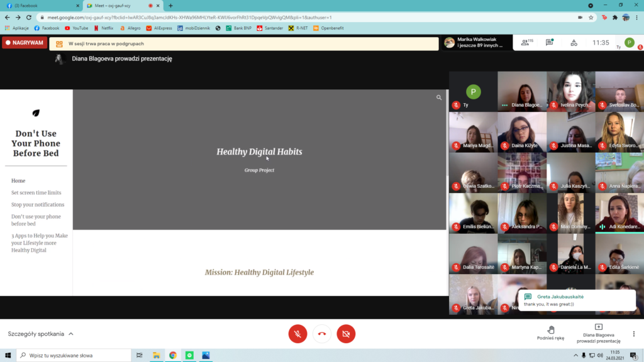Open the chat panel icon

549,43
